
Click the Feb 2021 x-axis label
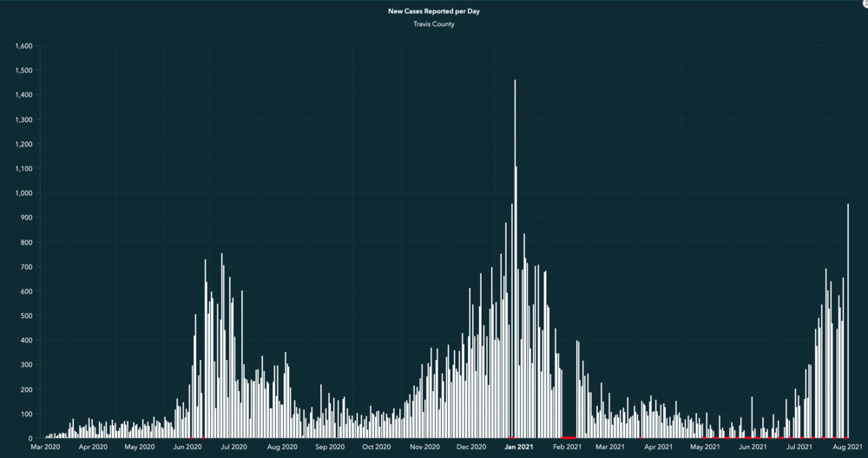click(568, 448)
